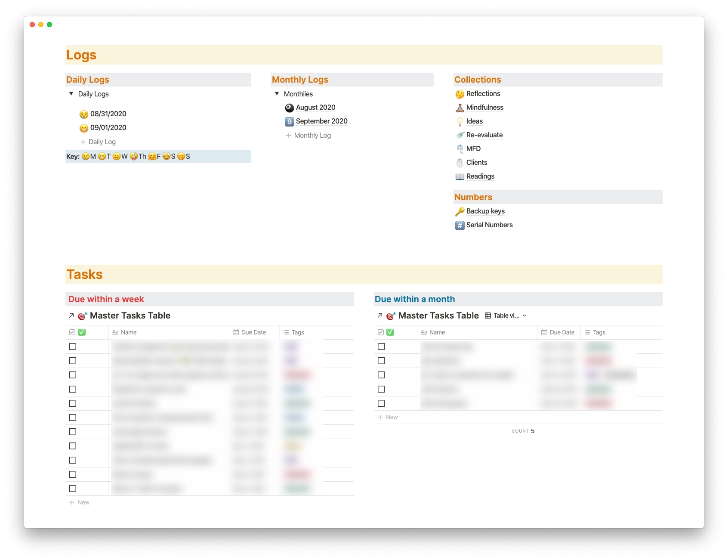Collapse the Daily Logs toggle list
Image resolution: width=728 pixels, height=560 pixels.
[71, 94]
